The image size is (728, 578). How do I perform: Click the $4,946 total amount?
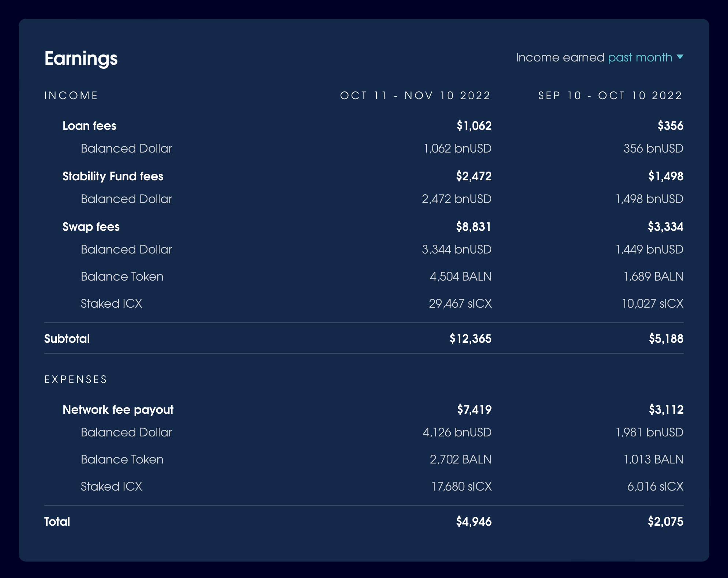[x=473, y=522]
